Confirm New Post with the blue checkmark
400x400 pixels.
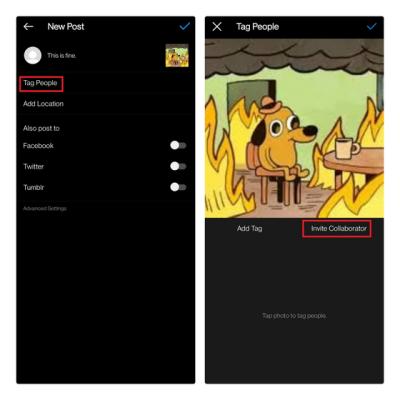click(184, 26)
